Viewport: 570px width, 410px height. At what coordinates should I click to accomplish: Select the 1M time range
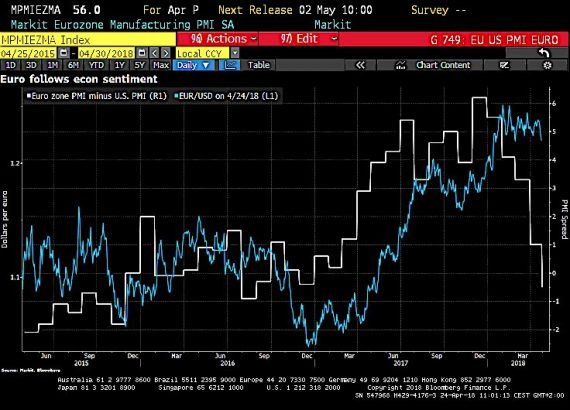pos(52,65)
